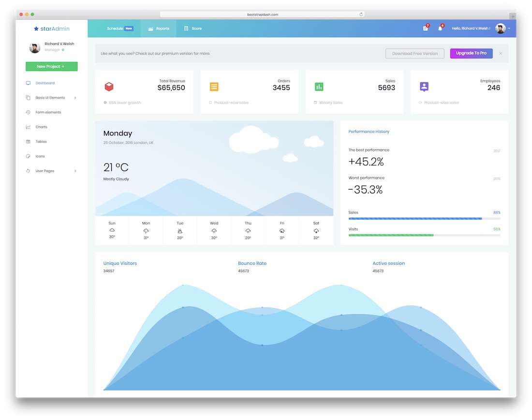Click the Tables grid icon in the sidebar

pyautogui.click(x=28, y=142)
